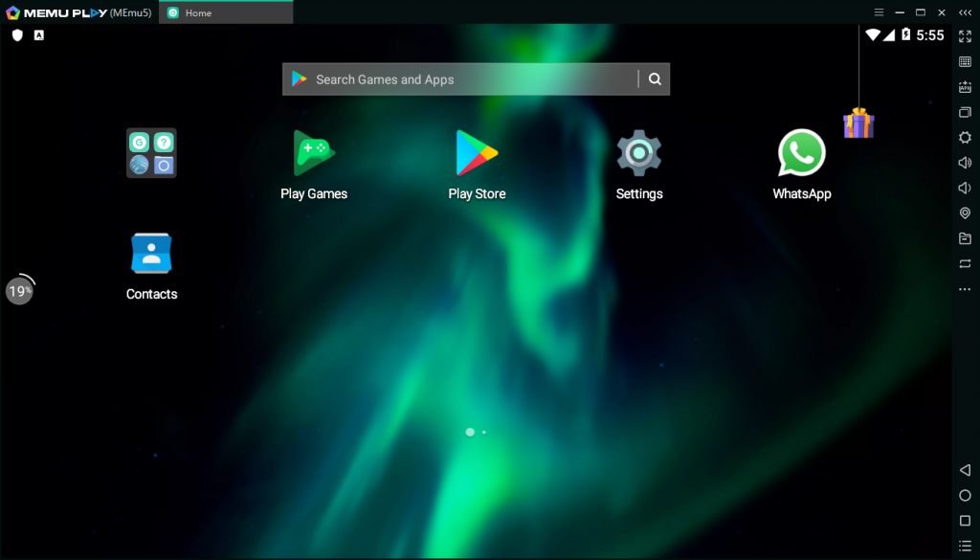This screenshot has height=560, width=980.
Task: Decrease the emulator volume
Action: click(965, 188)
